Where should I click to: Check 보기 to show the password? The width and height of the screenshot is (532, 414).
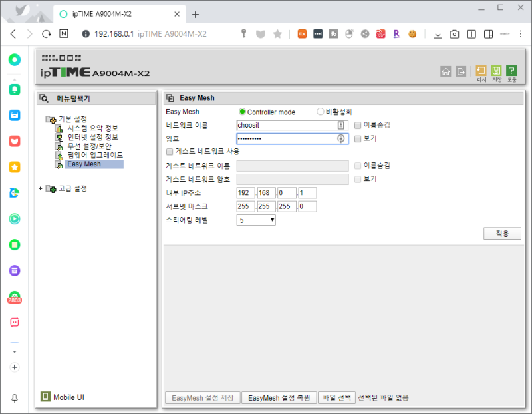click(357, 139)
